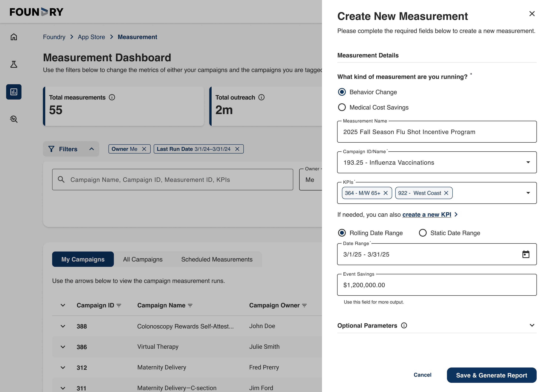Click the Optional Parameters info icon

[404, 326]
